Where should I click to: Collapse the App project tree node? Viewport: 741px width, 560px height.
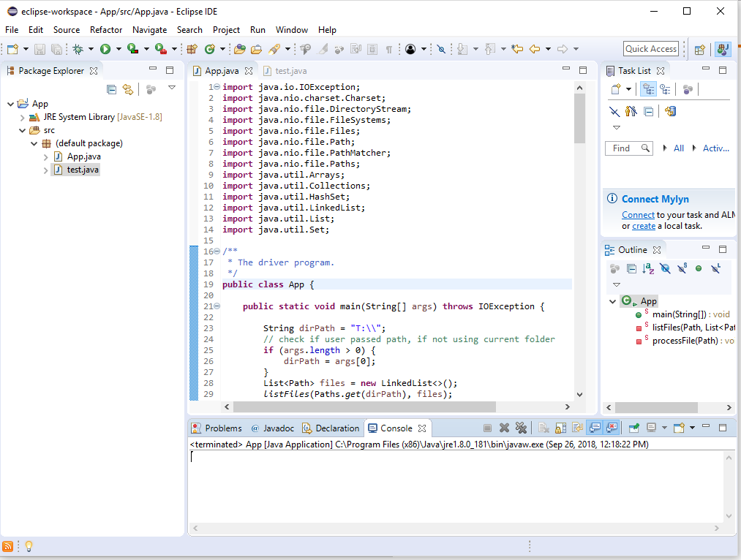click(x=10, y=104)
